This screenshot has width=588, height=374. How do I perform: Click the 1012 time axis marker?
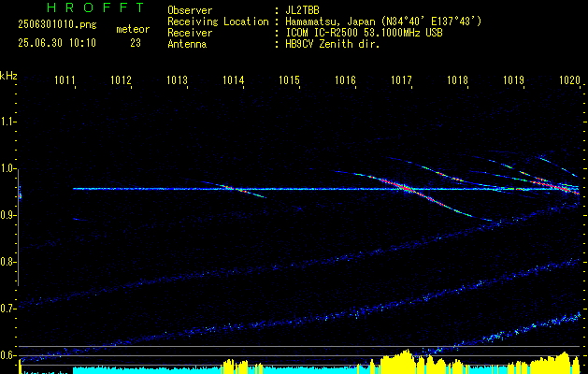tap(122, 80)
